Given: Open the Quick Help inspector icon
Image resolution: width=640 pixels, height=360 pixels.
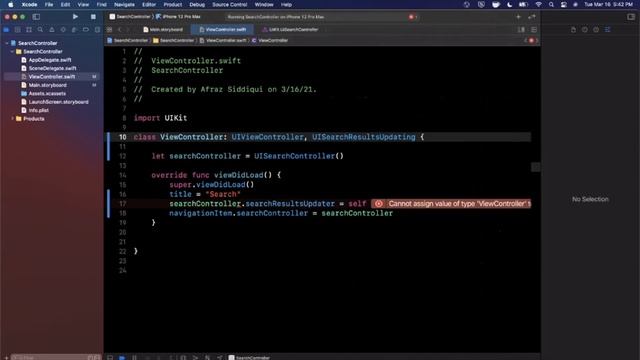Looking at the screenshot, I should pos(596,30).
